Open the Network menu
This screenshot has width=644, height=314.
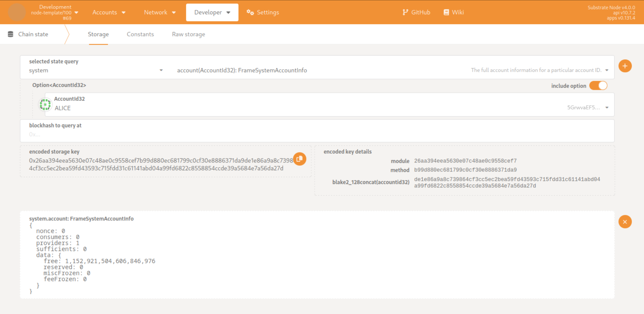tap(160, 12)
